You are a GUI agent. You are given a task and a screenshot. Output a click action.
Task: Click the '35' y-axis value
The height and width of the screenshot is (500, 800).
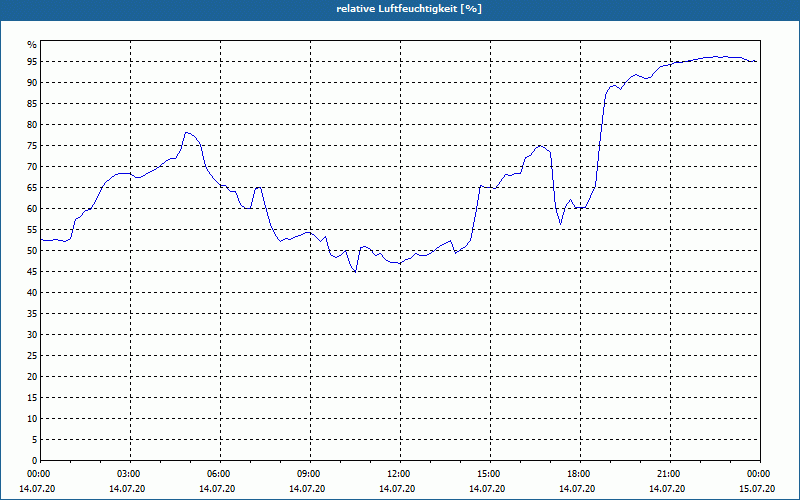(32, 314)
